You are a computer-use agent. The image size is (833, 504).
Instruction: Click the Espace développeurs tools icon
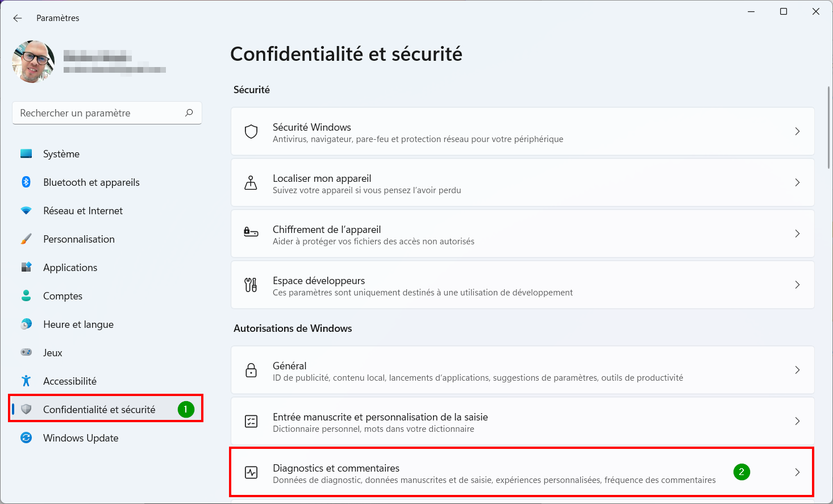tap(251, 285)
